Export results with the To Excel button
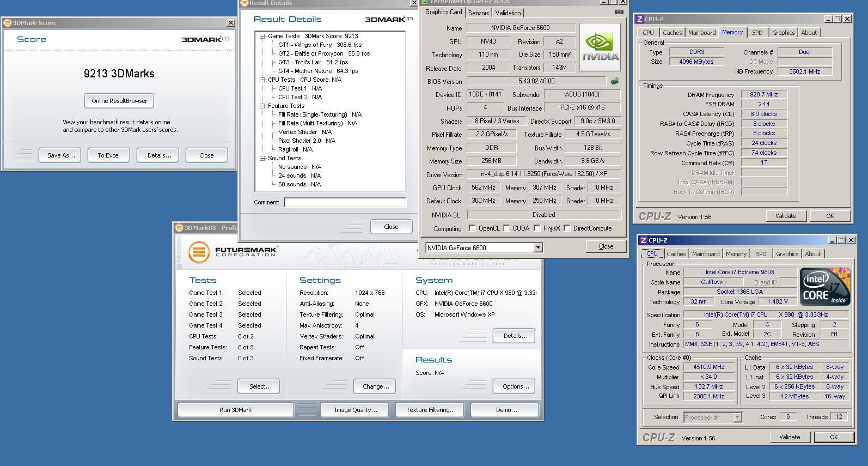Viewport: 868px width, 466px height. pyautogui.click(x=108, y=155)
